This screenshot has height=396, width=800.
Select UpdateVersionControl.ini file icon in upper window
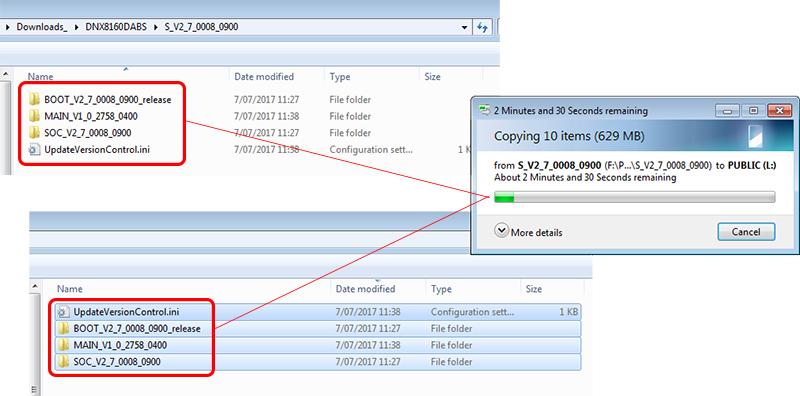pos(34,150)
